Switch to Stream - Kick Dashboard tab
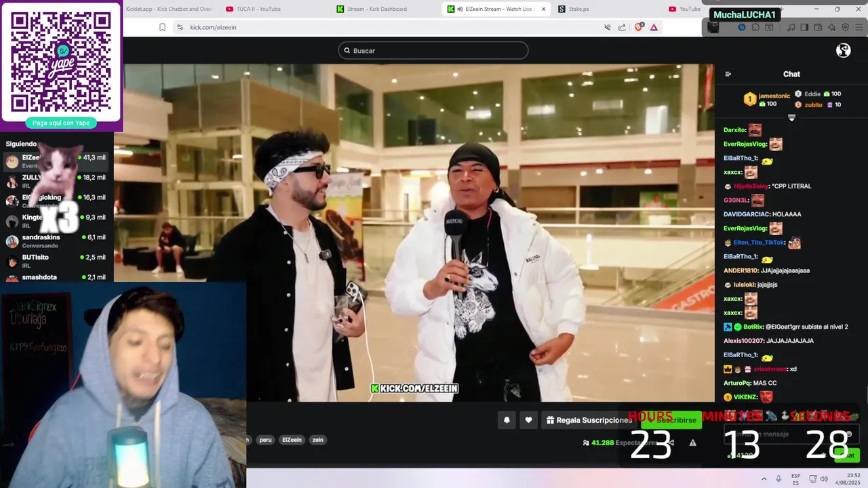 pyautogui.click(x=376, y=9)
